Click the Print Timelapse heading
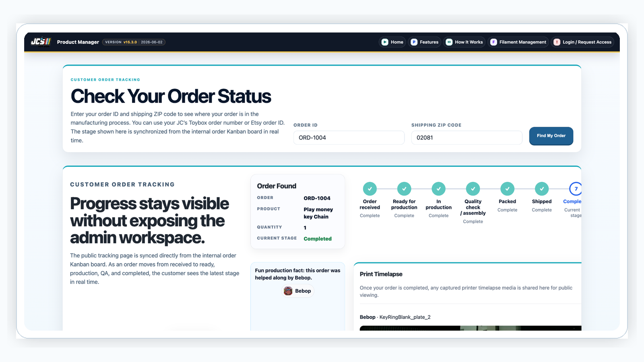This screenshot has height=362, width=644. tap(381, 274)
